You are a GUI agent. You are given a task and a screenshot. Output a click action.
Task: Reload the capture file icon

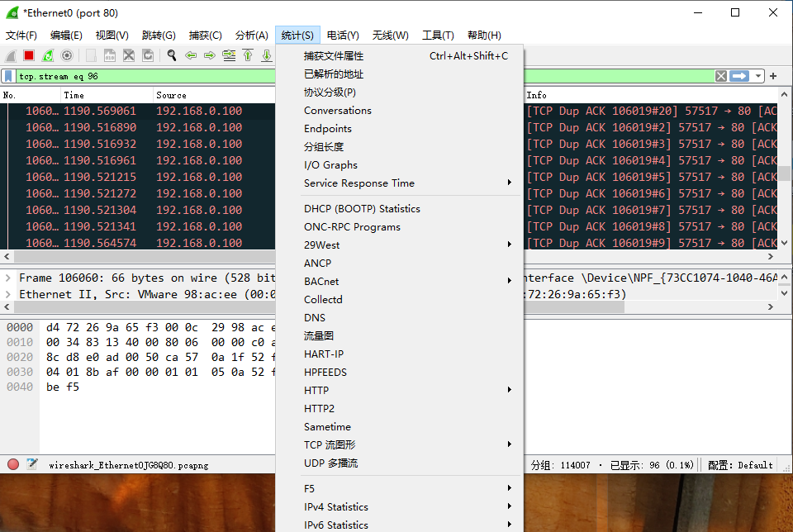point(148,55)
